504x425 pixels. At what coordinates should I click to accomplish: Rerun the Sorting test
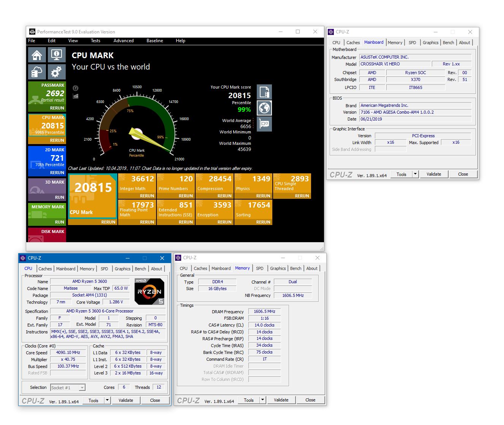[x=263, y=222]
